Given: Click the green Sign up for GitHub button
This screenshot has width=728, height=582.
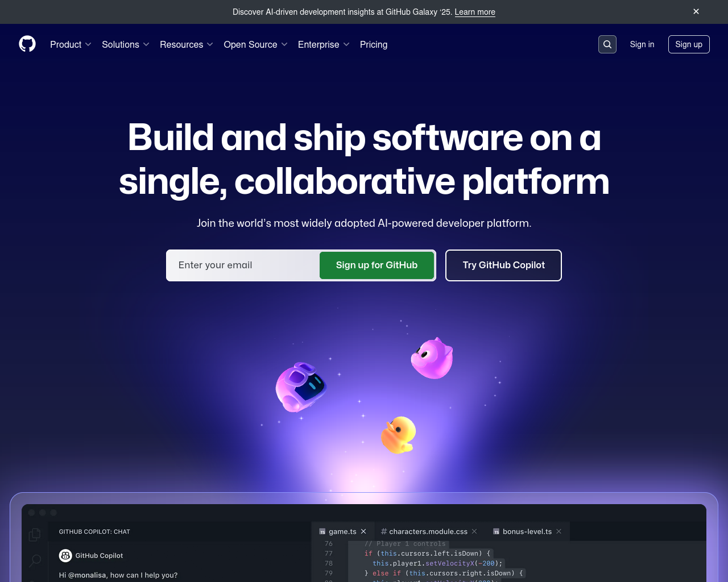Looking at the screenshot, I should pos(377,265).
